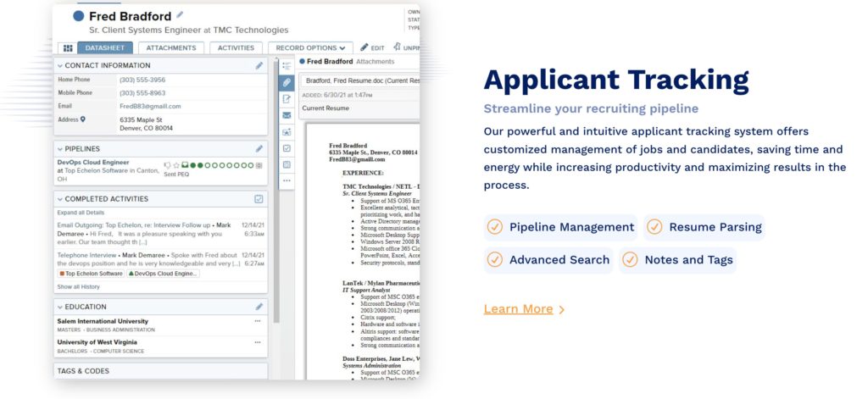Open the ATTACHMENTS tab

coord(171,48)
